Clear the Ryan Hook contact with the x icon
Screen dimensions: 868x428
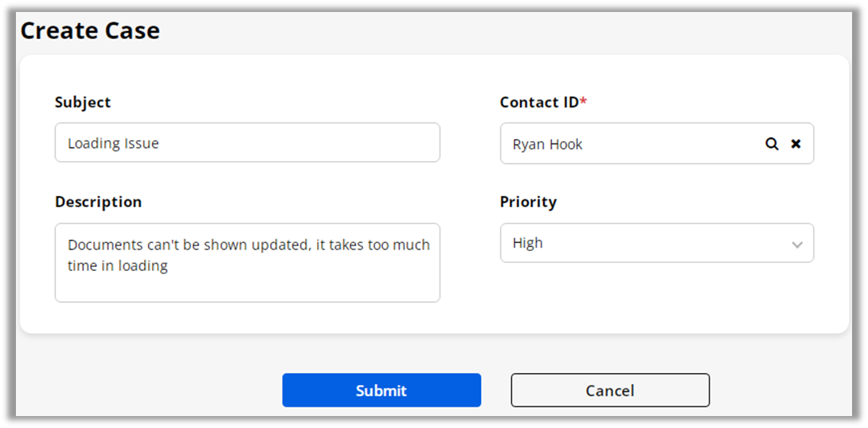click(x=796, y=144)
